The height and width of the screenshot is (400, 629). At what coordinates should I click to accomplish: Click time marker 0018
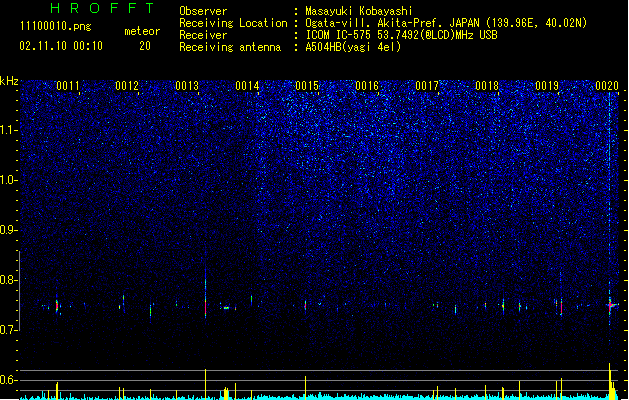click(487, 86)
